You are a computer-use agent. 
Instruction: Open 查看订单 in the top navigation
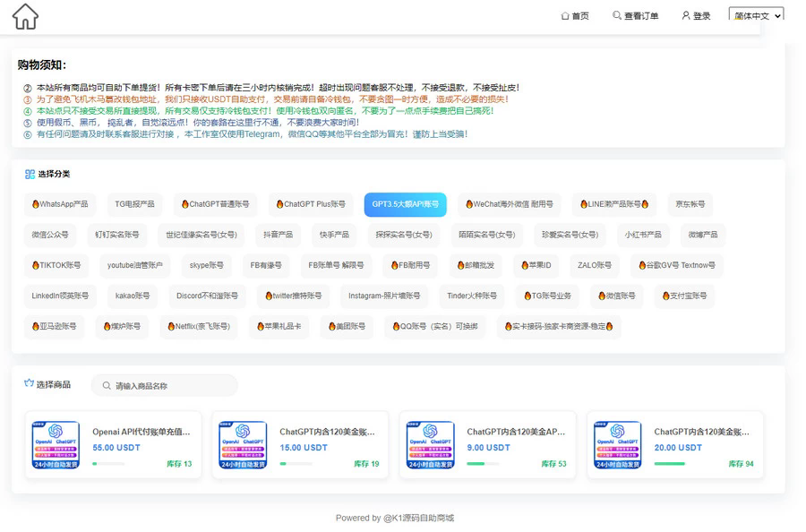638,15
